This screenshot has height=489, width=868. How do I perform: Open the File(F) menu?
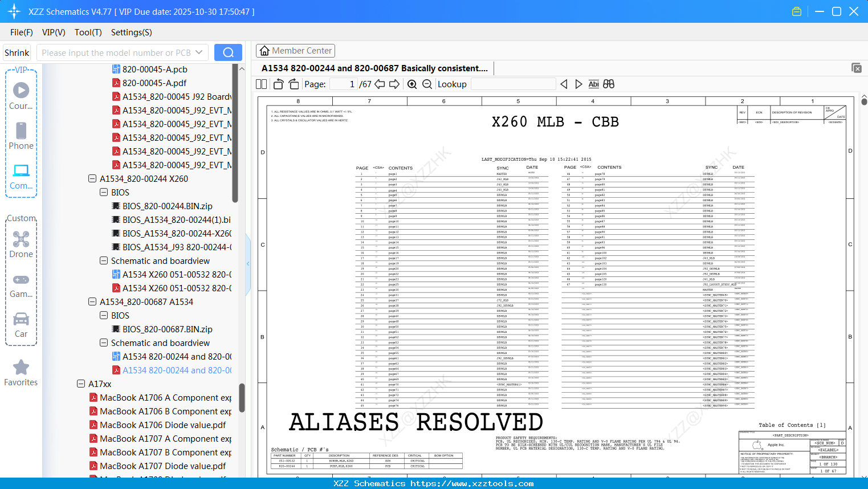point(22,32)
